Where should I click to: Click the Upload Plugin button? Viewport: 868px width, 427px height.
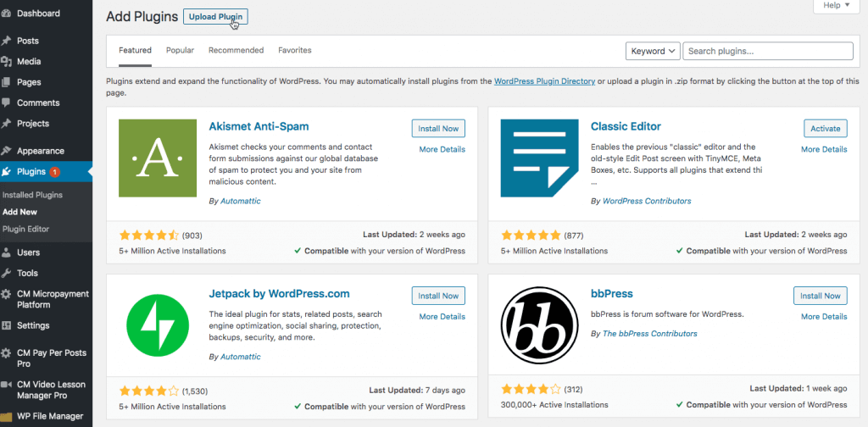(215, 17)
